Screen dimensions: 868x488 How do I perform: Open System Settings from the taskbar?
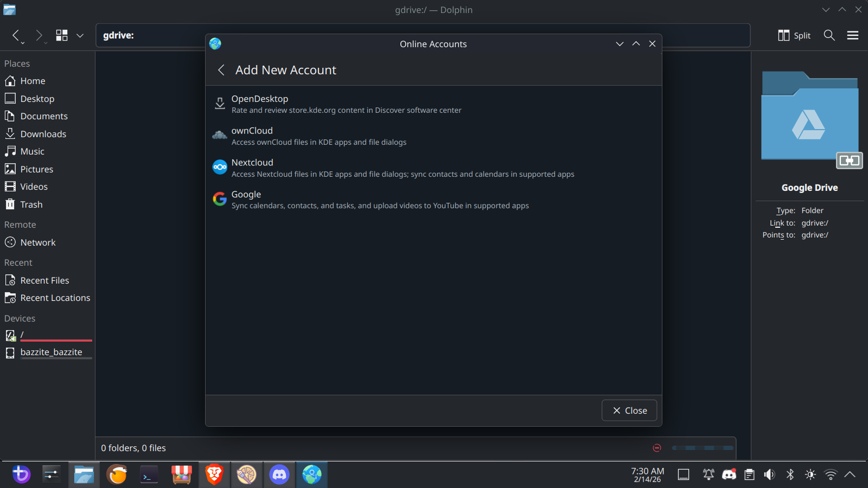click(52, 474)
